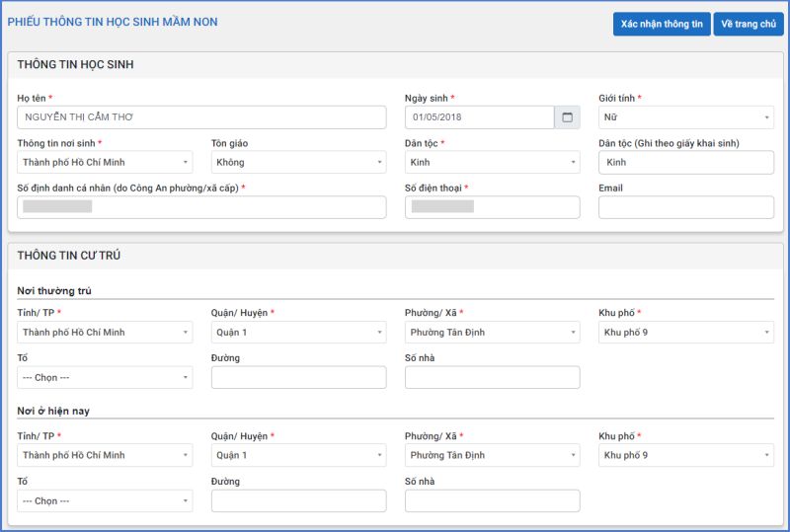Click the Họ tên text field
790x532 pixels.
click(201, 117)
